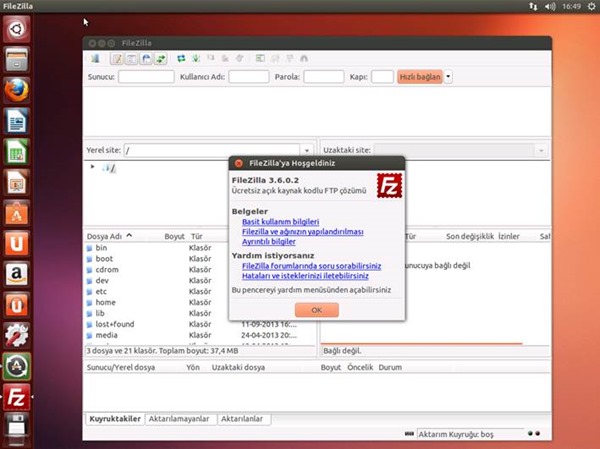
Task: Open the Amazon launcher icon
Action: pos(16,274)
